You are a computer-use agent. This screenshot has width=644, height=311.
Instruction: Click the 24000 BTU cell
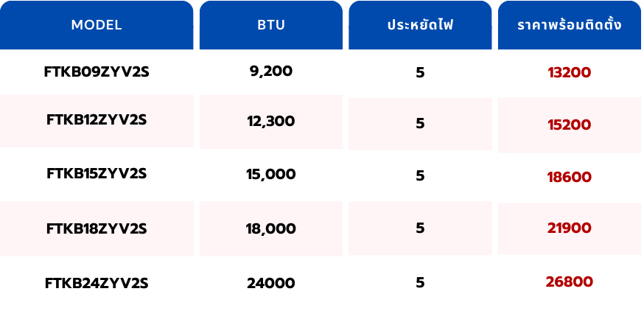[x=271, y=283]
